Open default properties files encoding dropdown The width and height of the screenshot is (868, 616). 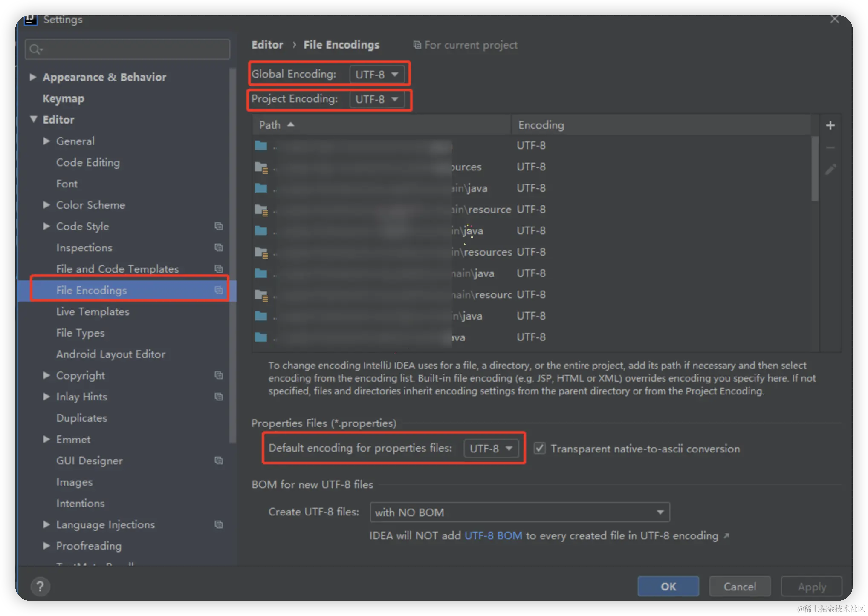point(491,448)
